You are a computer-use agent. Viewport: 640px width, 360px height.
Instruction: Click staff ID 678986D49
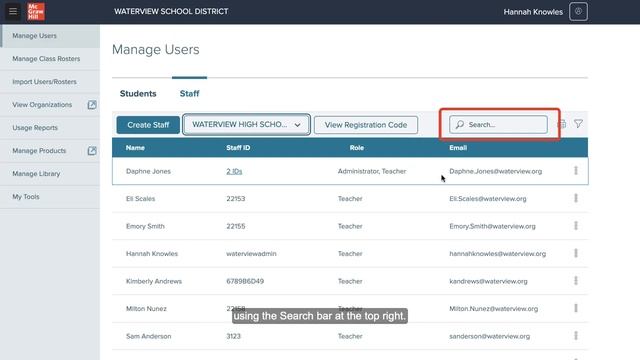tap(245, 281)
